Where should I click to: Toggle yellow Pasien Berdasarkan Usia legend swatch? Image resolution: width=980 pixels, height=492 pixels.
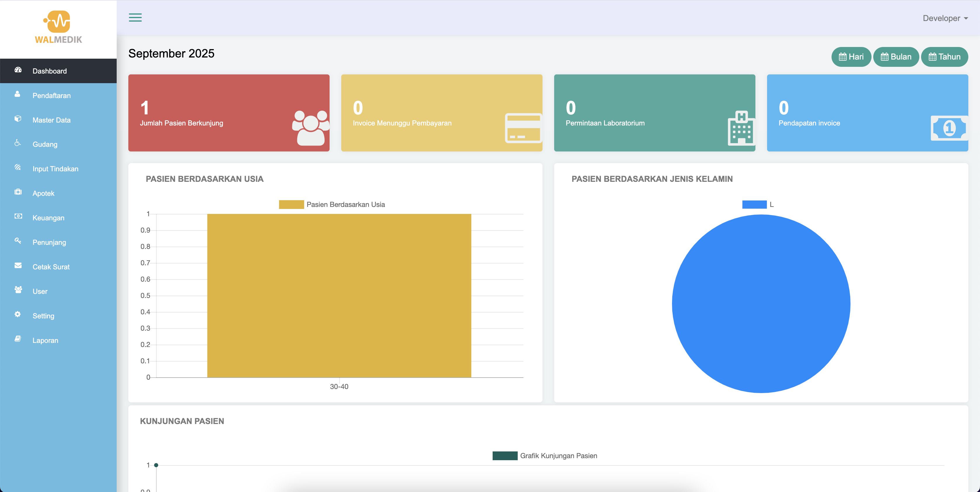(x=291, y=204)
